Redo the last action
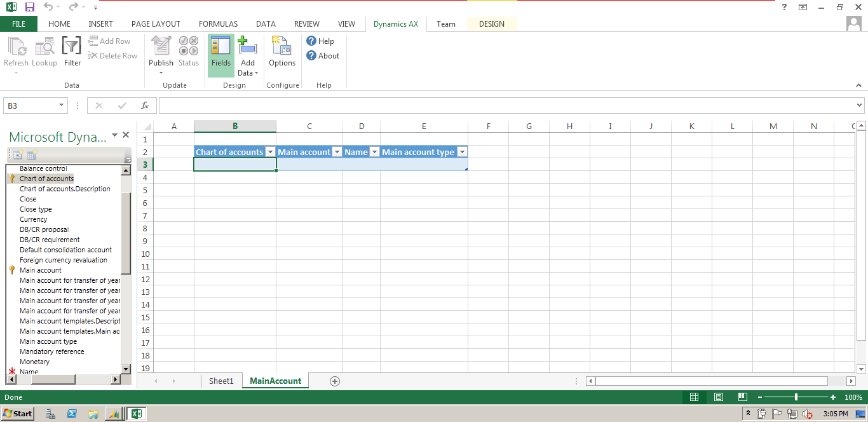The width and height of the screenshot is (868, 422). [x=73, y=7]
